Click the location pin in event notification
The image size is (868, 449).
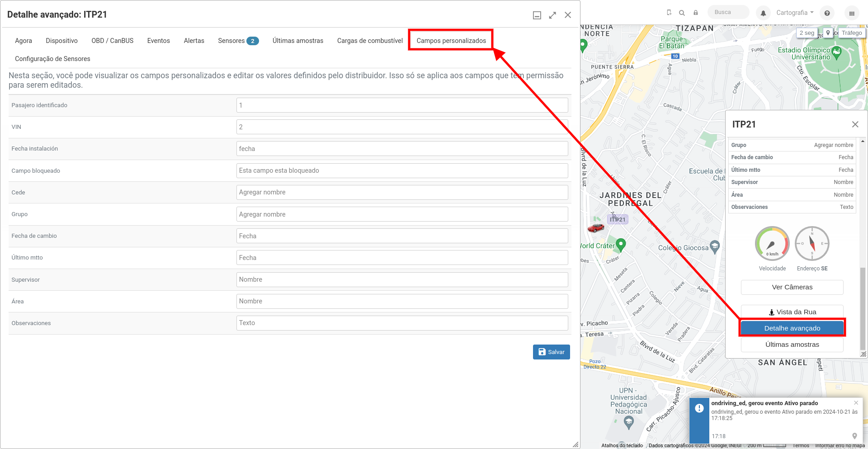pos(854,436)
